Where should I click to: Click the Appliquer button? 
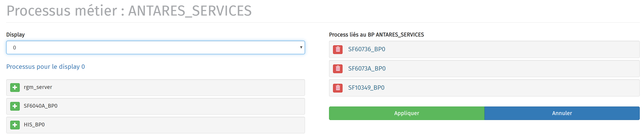[406, 113]
